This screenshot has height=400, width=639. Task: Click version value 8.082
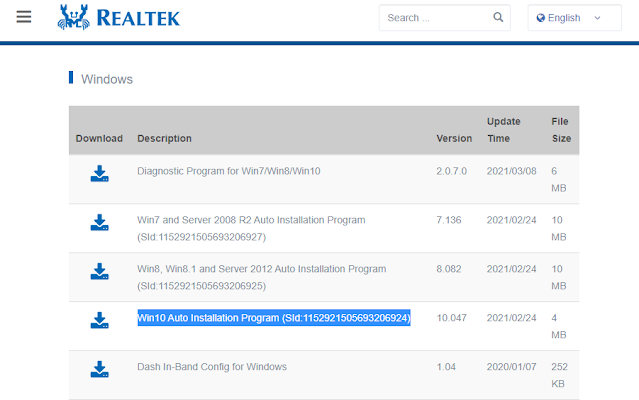click(x=449, y=269)
